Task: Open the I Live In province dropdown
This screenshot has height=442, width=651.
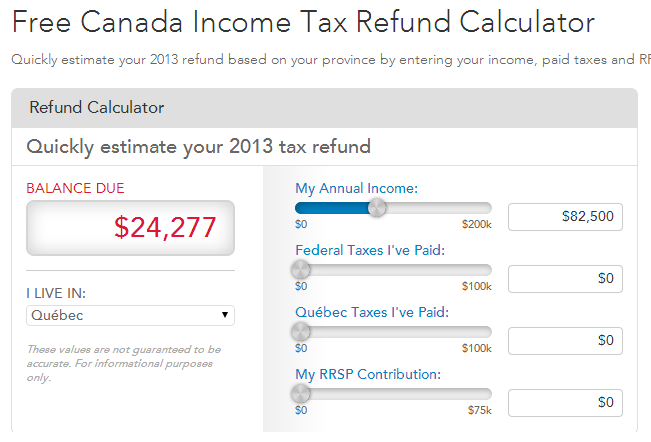Action: 130,316
